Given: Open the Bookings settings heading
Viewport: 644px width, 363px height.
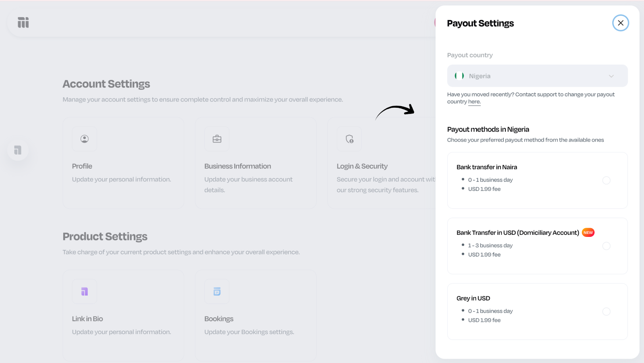Looking at the screenshot, I should pos(219,319).
